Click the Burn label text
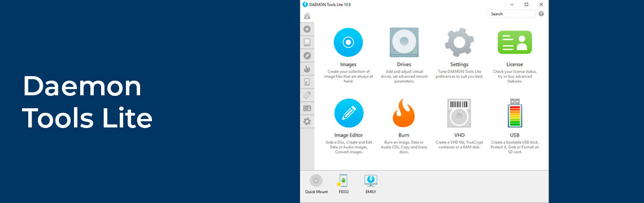The width and height of the screenshot is (644, 203). (404, 135)
